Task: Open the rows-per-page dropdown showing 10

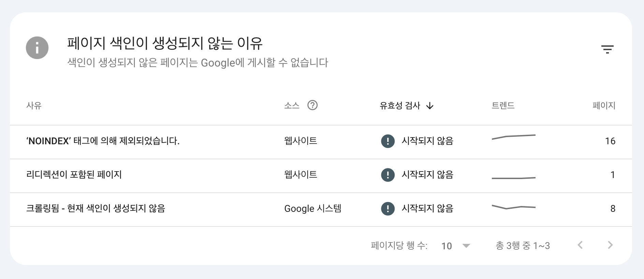Action: click(x=456, y=246)
